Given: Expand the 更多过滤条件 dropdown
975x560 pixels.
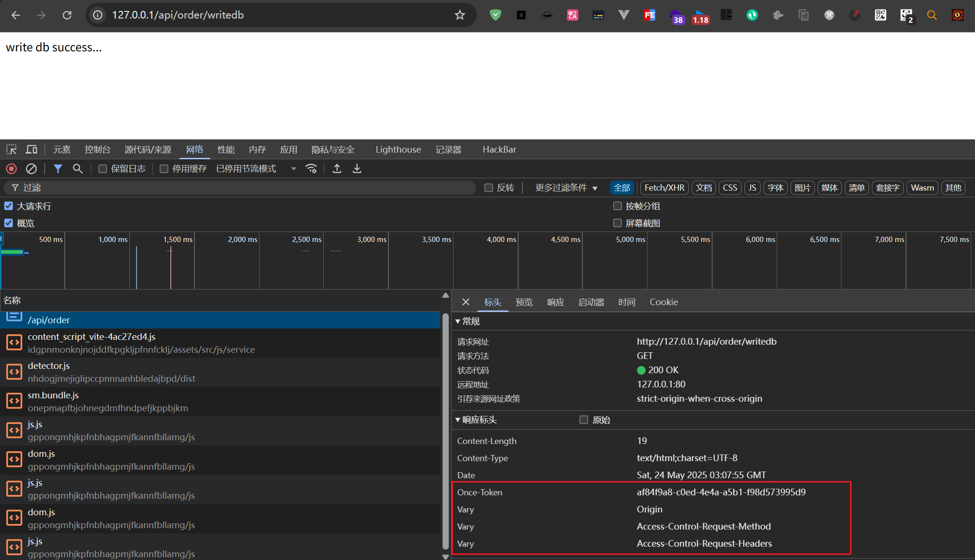Looking at the screenshot, I should [x=566, y=188].
